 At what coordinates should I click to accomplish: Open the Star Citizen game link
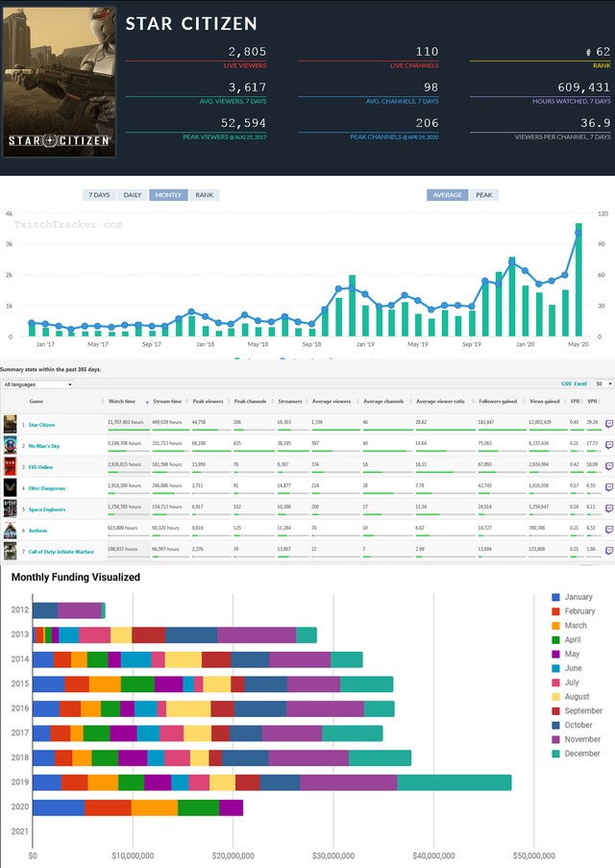pos(41,425)
